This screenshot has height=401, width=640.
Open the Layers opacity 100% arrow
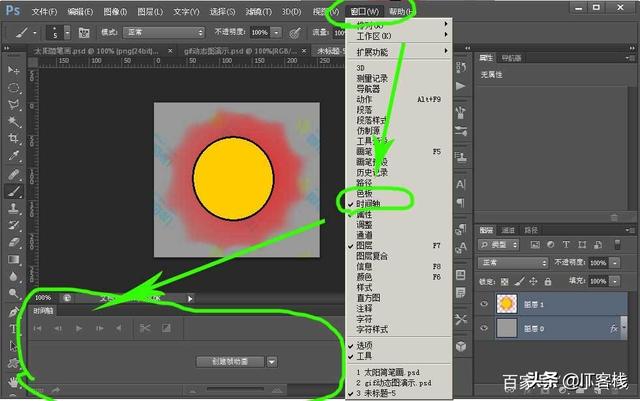[615, 263]
